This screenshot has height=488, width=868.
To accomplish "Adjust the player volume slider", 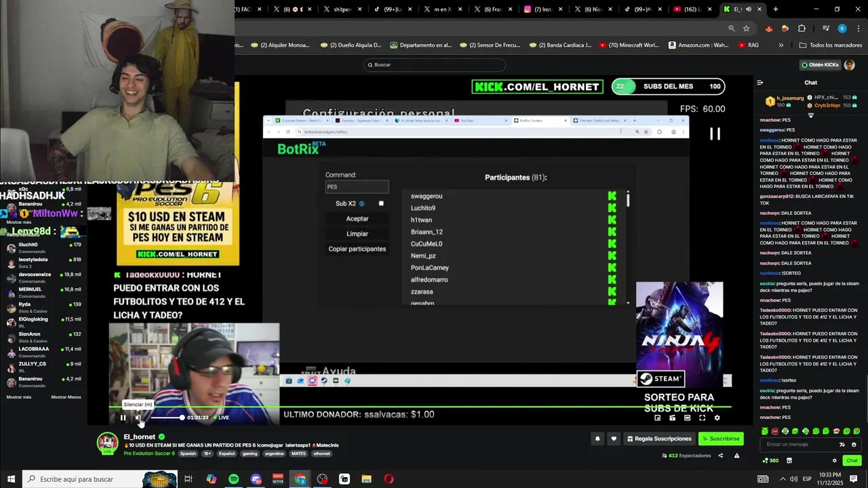I will (166, 418).
